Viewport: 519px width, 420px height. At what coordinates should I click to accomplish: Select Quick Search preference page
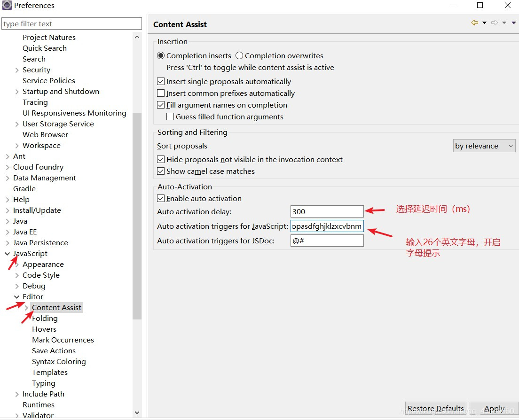coord(45,48)
